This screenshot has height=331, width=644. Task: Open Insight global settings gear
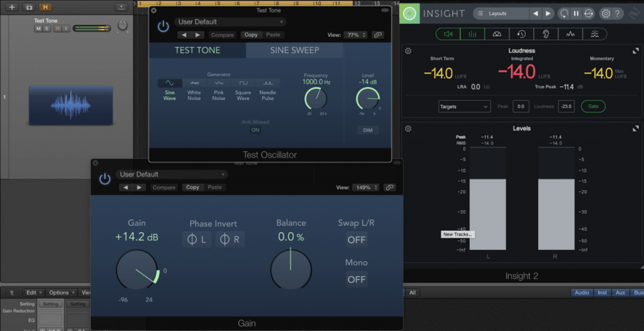tap(606, 13)
